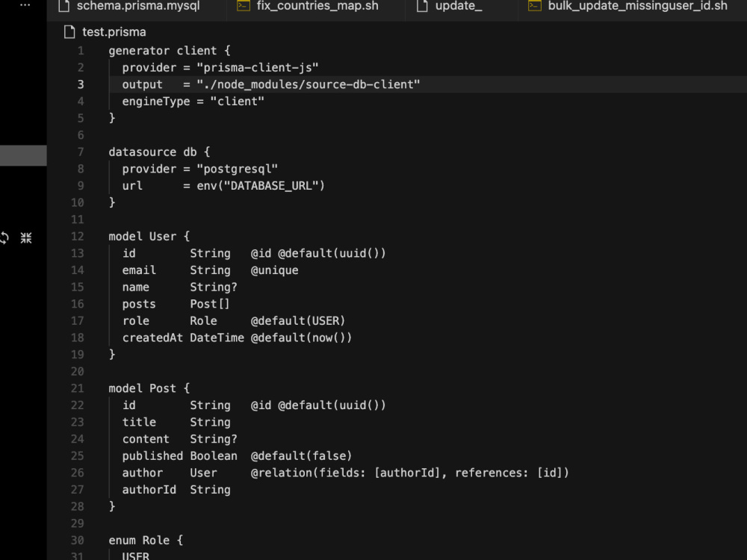Click the 'Boolean' type on published field

pos(214,455)
